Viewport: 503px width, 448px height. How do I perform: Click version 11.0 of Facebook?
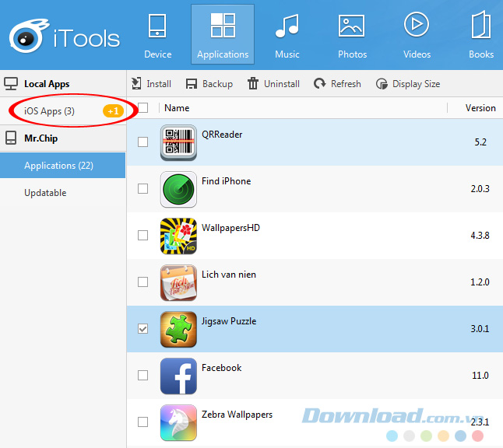pos(480,376)
